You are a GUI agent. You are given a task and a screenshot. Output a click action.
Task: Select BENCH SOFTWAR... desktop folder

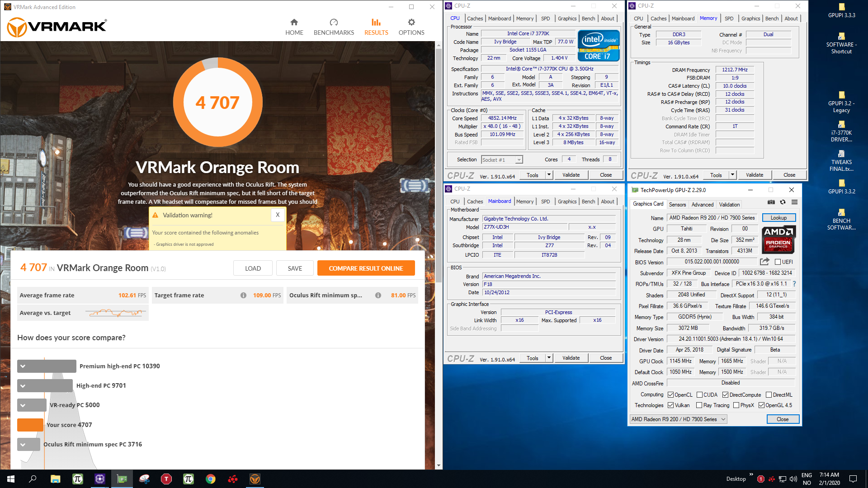[841, 220]
